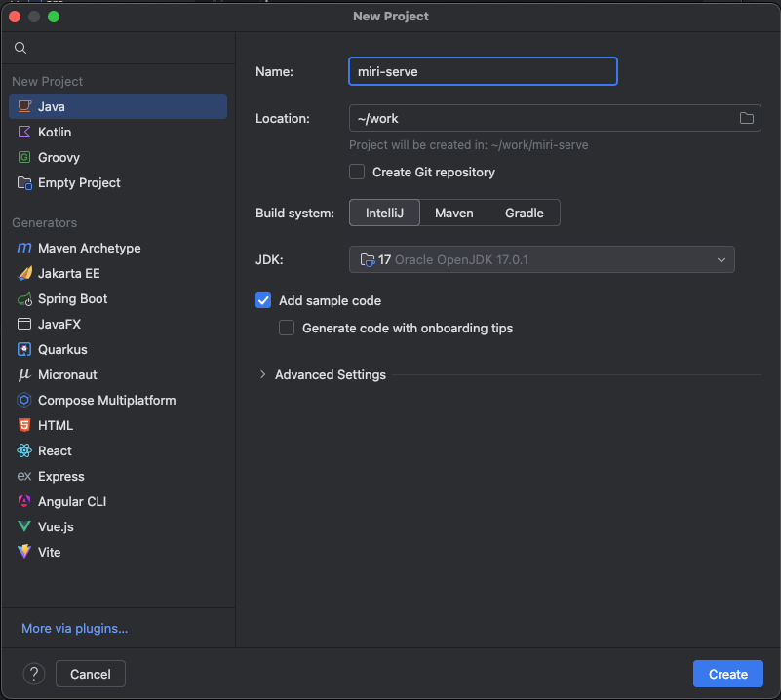Choose the Vite generator icon
The width and height of the screenshot is (781, 700).
point(24,552)
